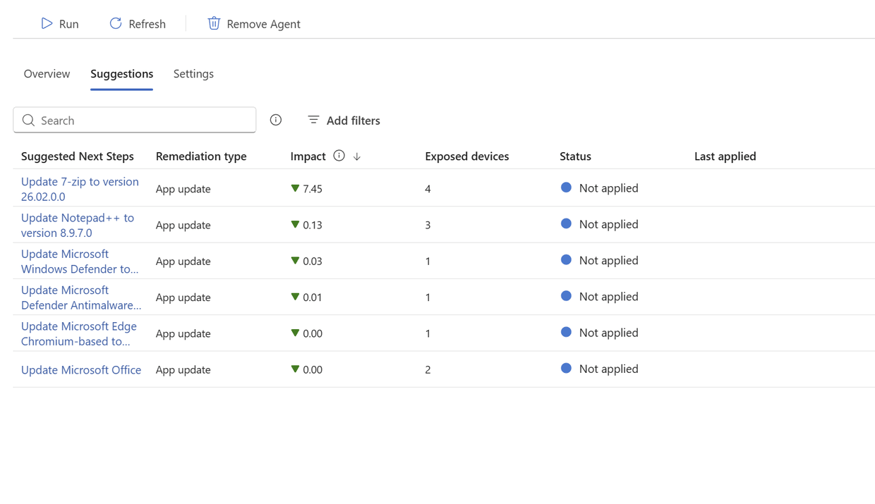
Task: Select the Suggestions tab
Action: tap(122, 74)
